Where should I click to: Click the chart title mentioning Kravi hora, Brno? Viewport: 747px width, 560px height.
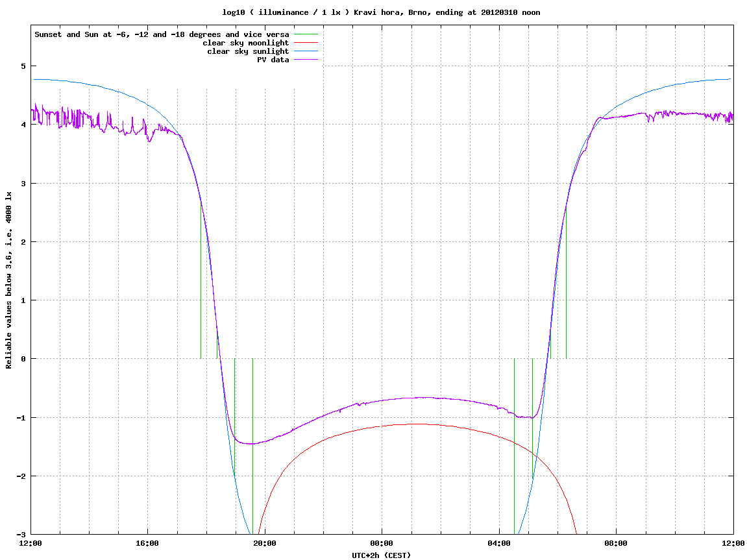tap(381, 12)
